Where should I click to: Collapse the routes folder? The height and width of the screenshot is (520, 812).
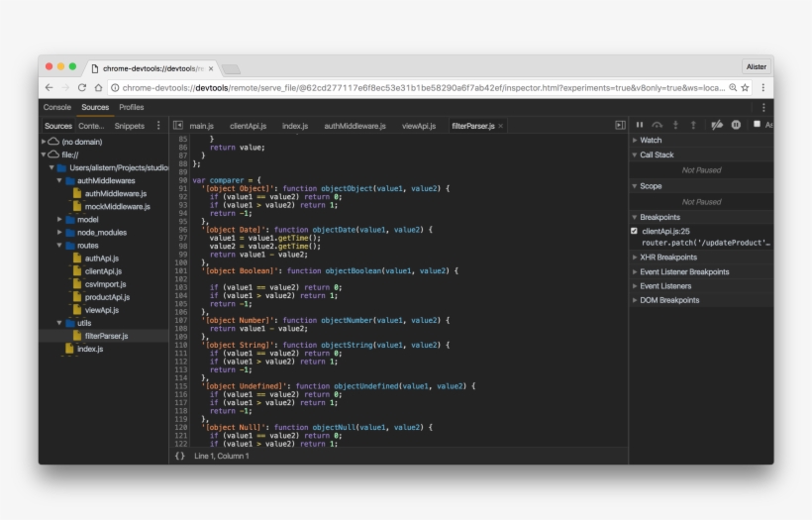tap(59, 245)
